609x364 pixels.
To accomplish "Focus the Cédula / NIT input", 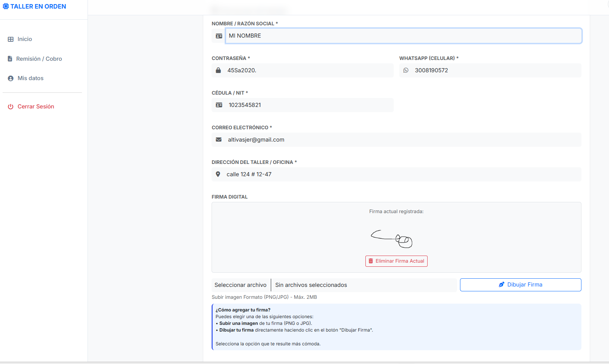I will [x=310, y=105].
